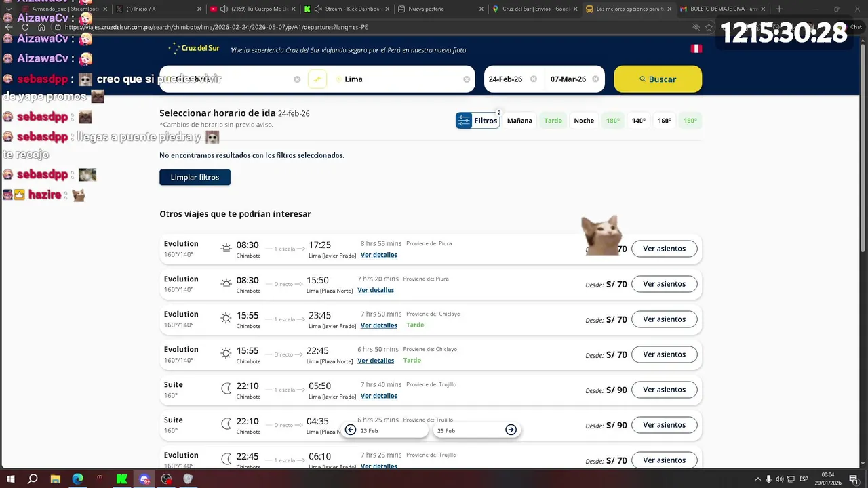Ver asientos for 15:55 to 23:45 trip
The height and width of the screenshot is (488, 868).
[x=664, y=319]
